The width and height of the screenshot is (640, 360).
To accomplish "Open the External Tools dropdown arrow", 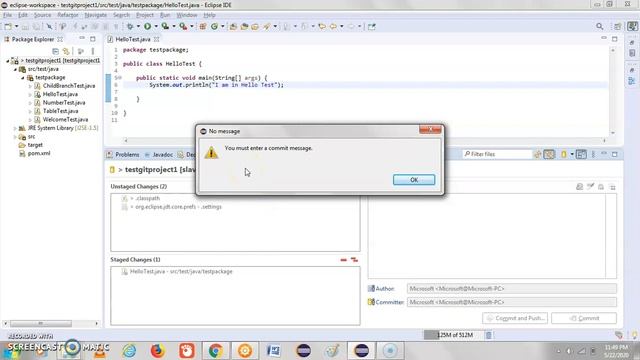I will pyautogui.click(x=191, y=27).
